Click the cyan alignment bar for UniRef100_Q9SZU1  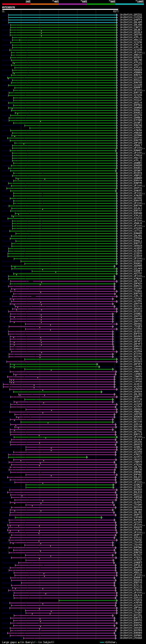pos(63,15)
